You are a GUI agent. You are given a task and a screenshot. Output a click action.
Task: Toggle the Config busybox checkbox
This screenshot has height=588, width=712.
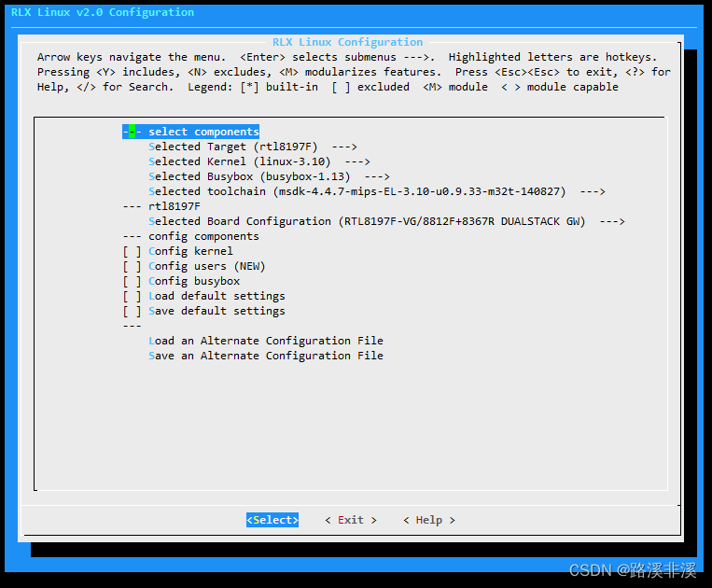132,281
